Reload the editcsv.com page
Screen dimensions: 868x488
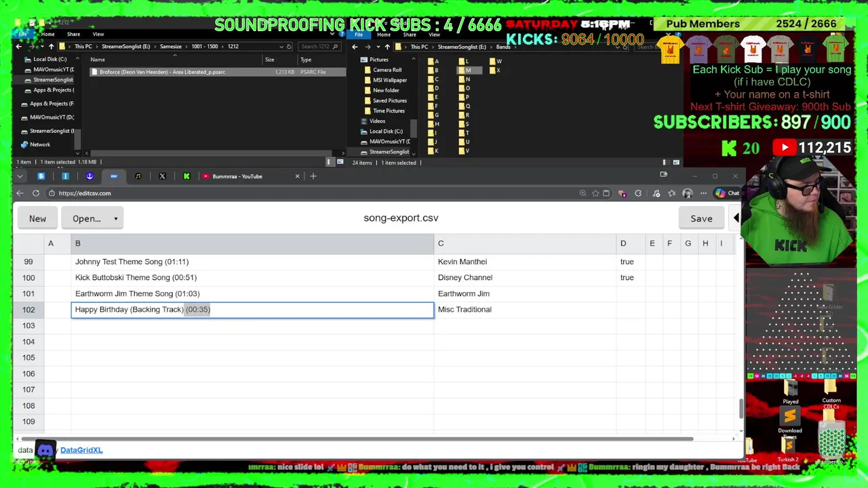tap(36, 193)
